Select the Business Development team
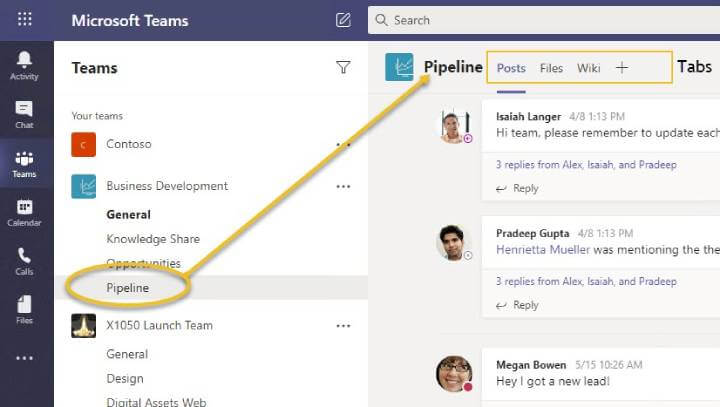 point(167,186)
